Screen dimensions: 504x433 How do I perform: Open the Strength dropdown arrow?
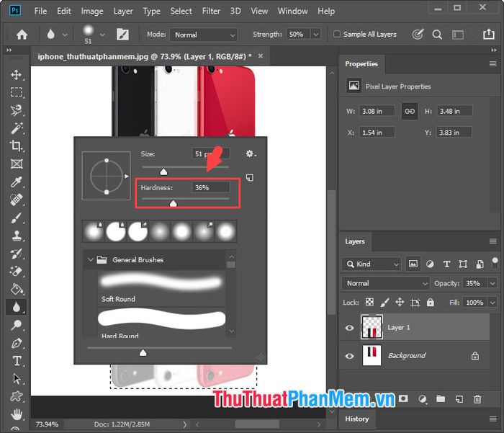tap(316, 34)
